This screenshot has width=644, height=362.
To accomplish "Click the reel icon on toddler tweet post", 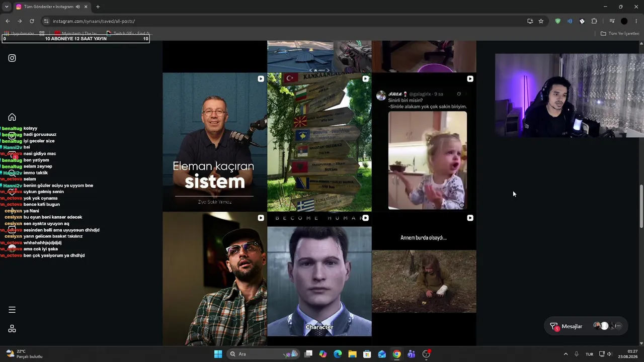I will (x=470, y=79).
